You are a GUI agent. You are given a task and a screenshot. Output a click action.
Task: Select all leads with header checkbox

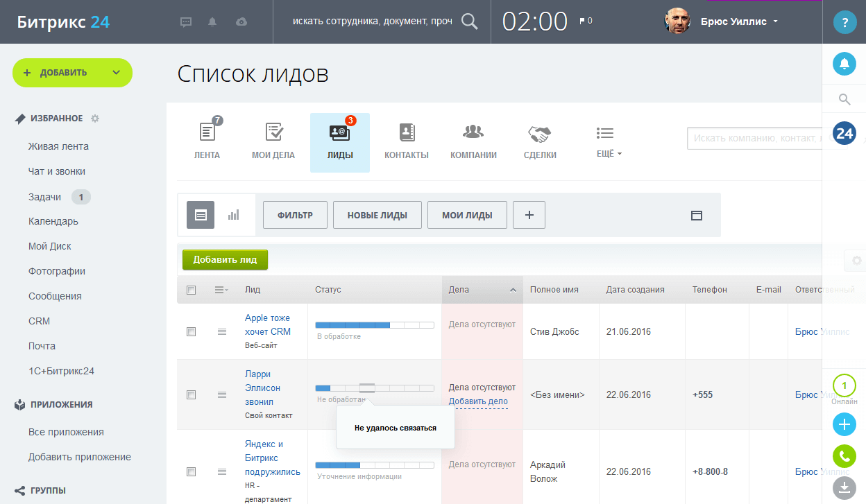(192, 290)
